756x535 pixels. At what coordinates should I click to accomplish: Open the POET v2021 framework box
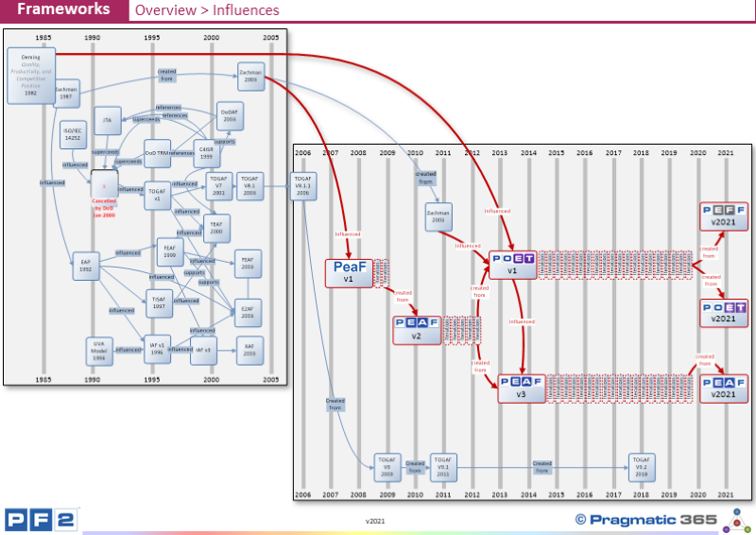724,313
